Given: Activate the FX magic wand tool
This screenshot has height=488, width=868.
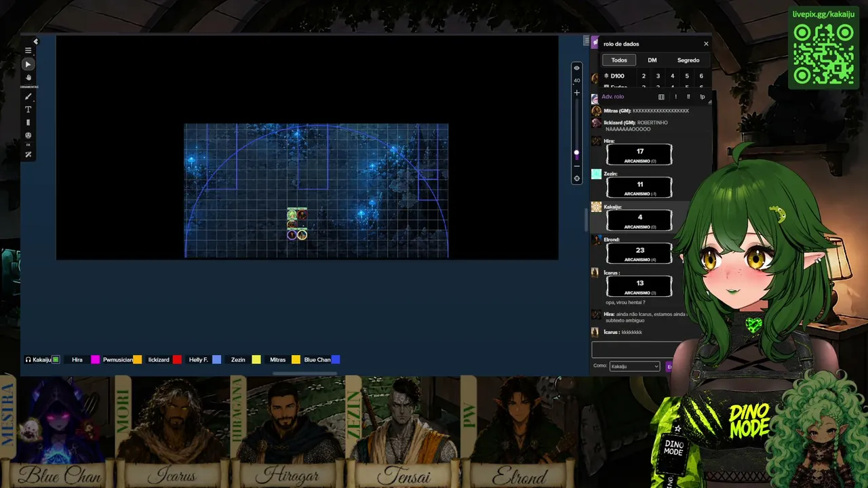Looking at the screenshot, I should click(x=28, y=155).
